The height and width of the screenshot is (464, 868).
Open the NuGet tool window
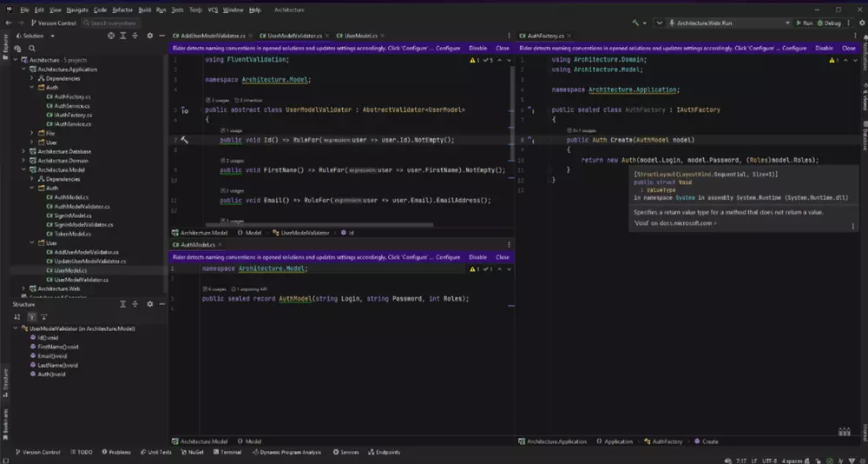click(x=193, y=453)
